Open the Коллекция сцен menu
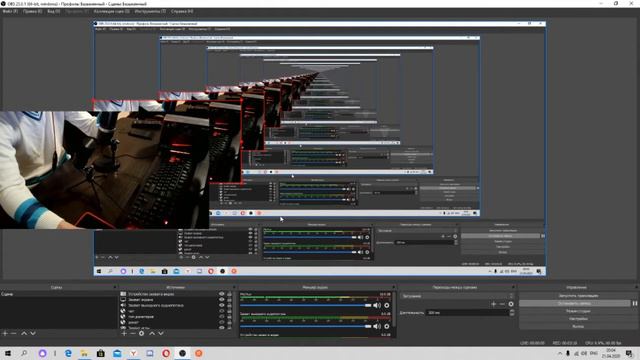This screenshot has height=360, width=640. (111, 11)
